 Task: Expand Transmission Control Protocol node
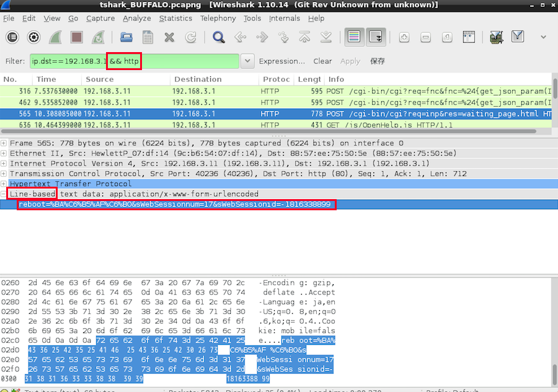click(4, 174)
